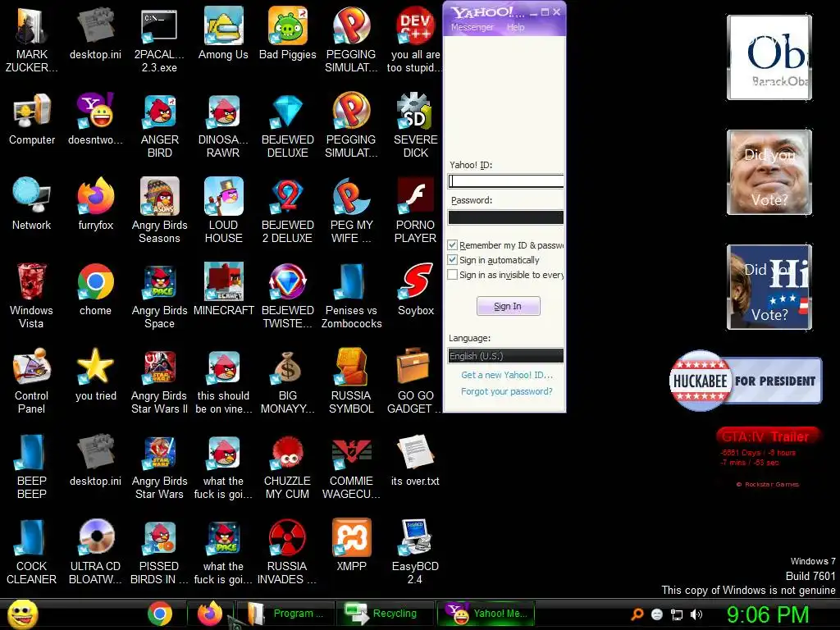The image size is (840, 630).
Task: Select the BEJEWED TWISTE... desktop icon
Action: pos(288,295)
